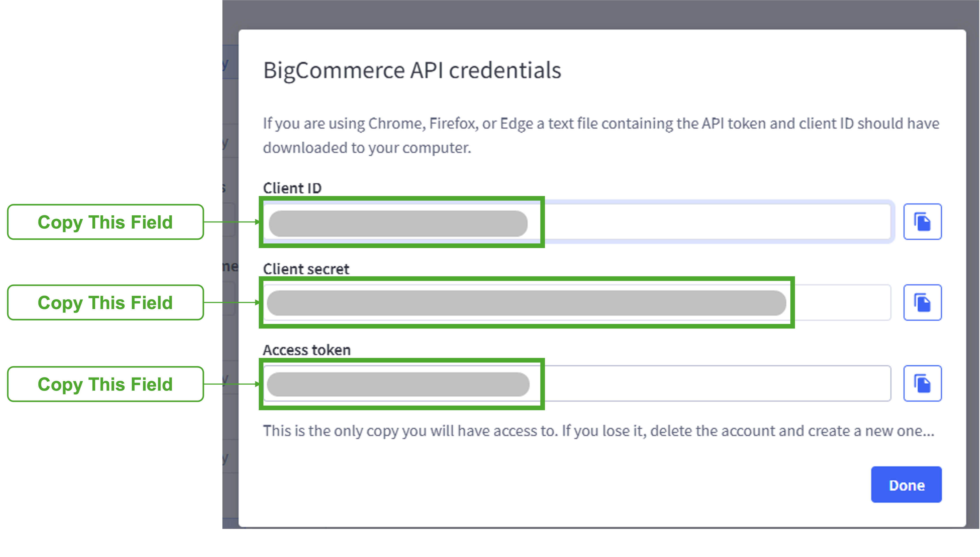Click the gray redacted bar in Client secret
The height and width of the screenshot is (557, 980).
[x=526, y=303]
